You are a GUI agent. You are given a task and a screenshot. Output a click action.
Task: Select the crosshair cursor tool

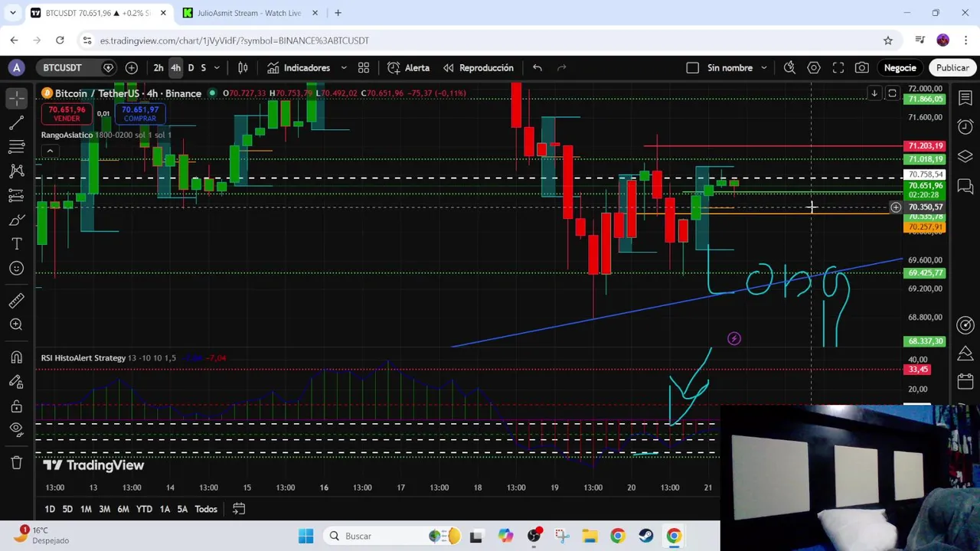coord(17,98)
